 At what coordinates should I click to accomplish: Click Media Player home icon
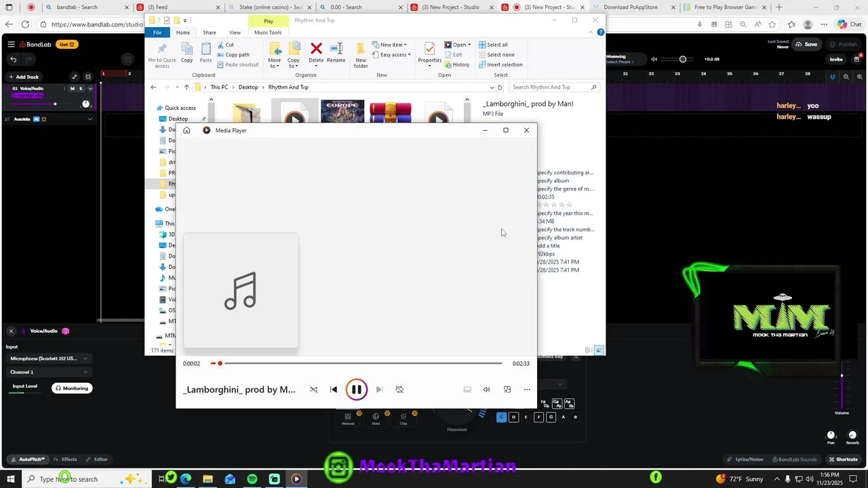coord(186,130)
